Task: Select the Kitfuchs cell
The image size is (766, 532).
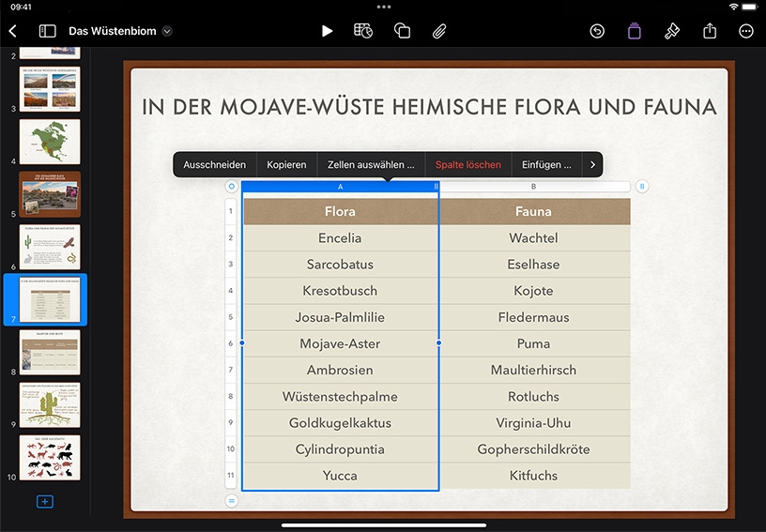Action: [x=534, y=476]
